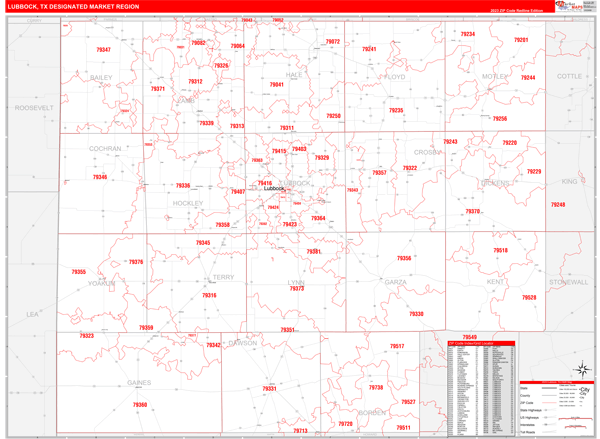Click ZIP code 79347 label
This screenshot has width=600, height=439.
[x=103, y=50]
